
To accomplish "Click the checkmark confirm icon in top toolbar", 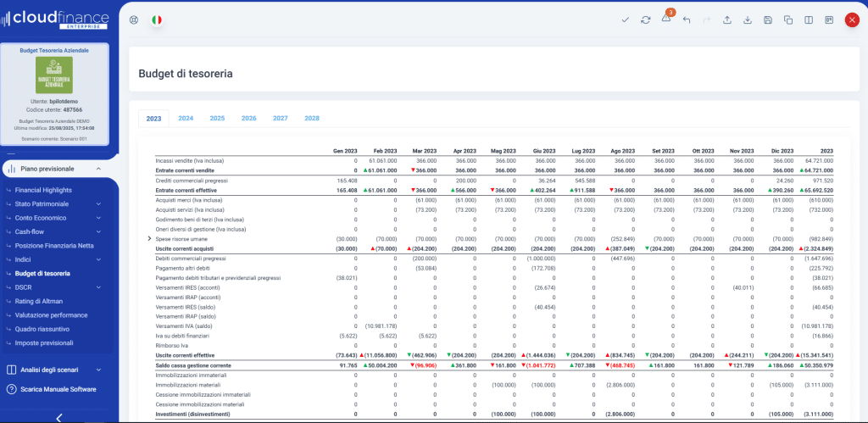I will [626, 20].
